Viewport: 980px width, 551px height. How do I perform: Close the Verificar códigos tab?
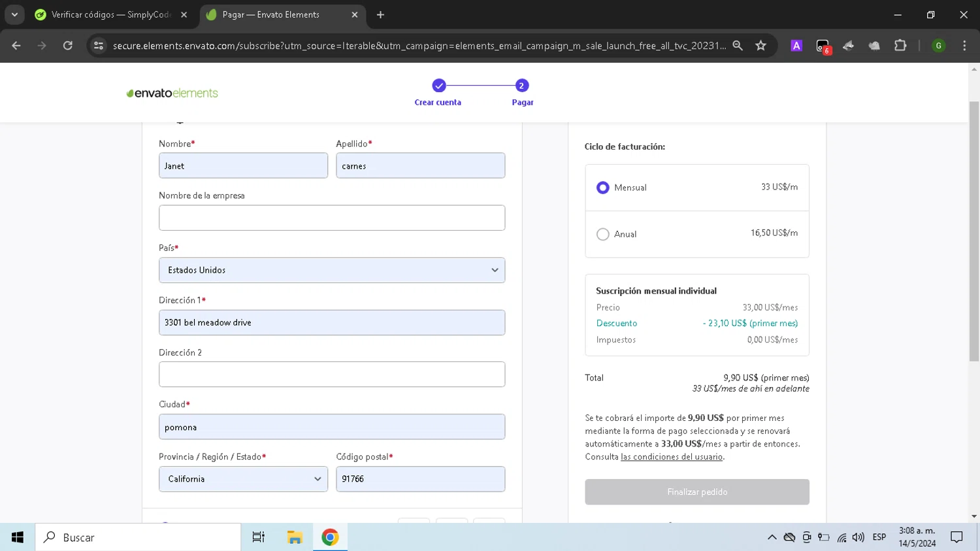(x=184, y=14)
